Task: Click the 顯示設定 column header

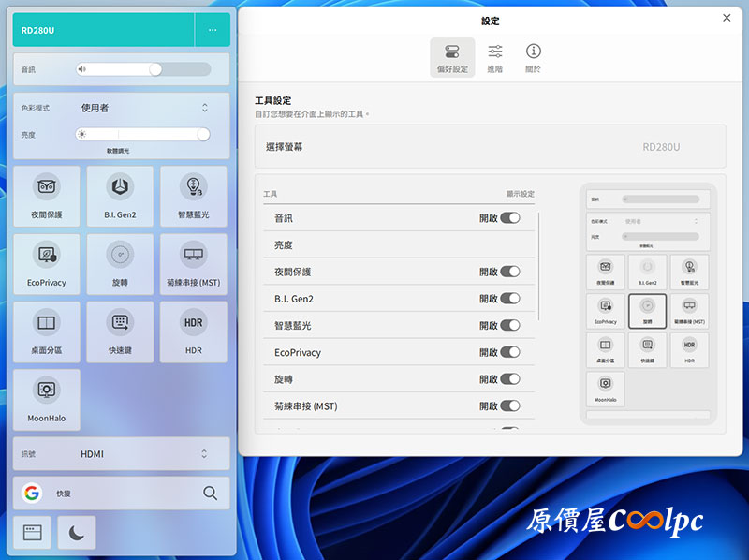Action: 521,194
